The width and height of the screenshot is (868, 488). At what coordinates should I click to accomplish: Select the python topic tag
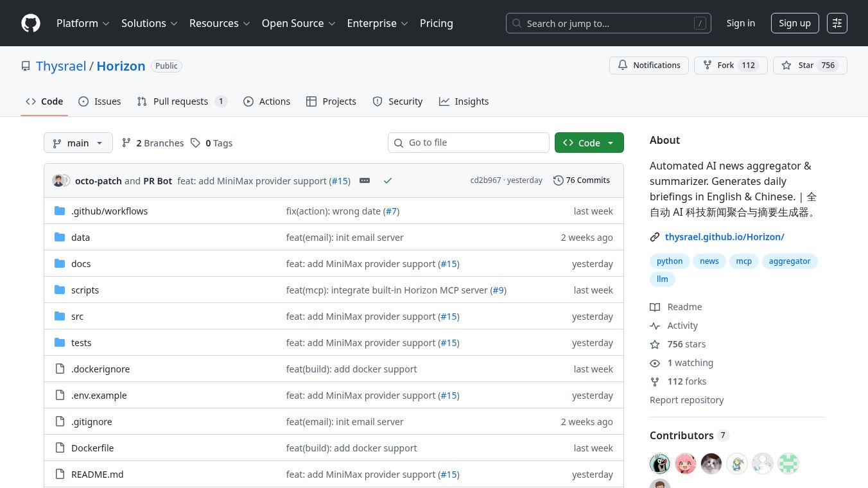click(670, 261)
